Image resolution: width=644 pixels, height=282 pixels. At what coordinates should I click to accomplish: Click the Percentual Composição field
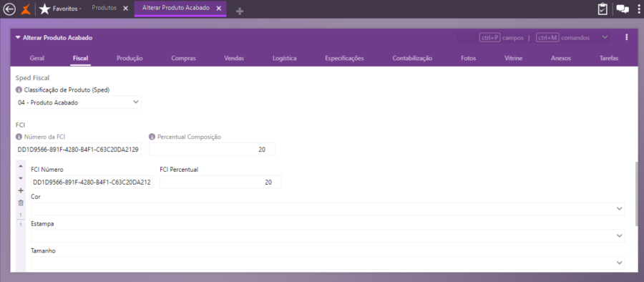(212, 150)
